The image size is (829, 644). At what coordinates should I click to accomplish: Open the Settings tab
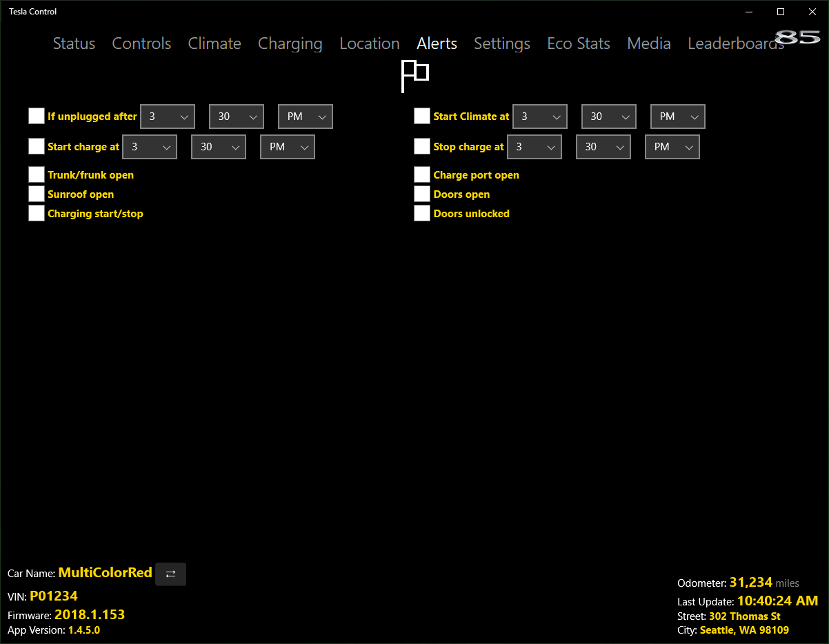502,44
